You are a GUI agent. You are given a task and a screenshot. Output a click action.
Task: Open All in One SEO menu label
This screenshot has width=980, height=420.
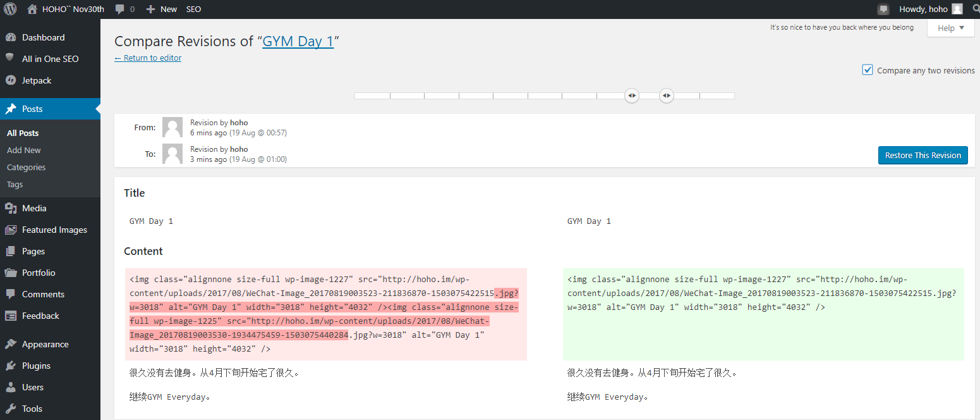[51, 59]
